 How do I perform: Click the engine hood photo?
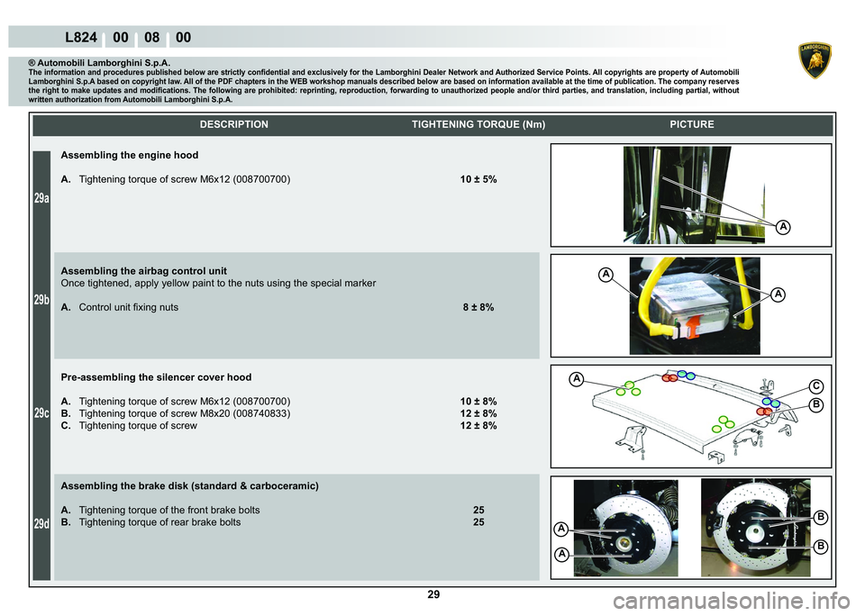point(694,195)
